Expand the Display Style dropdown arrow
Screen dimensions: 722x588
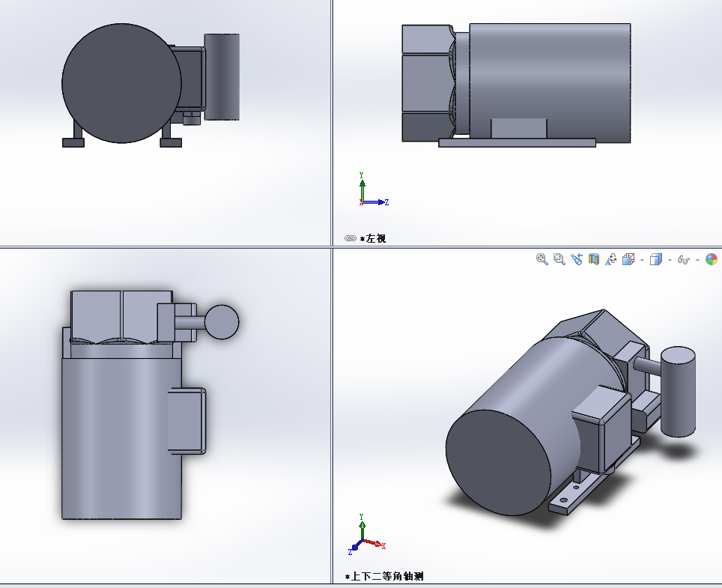(670, 260)
